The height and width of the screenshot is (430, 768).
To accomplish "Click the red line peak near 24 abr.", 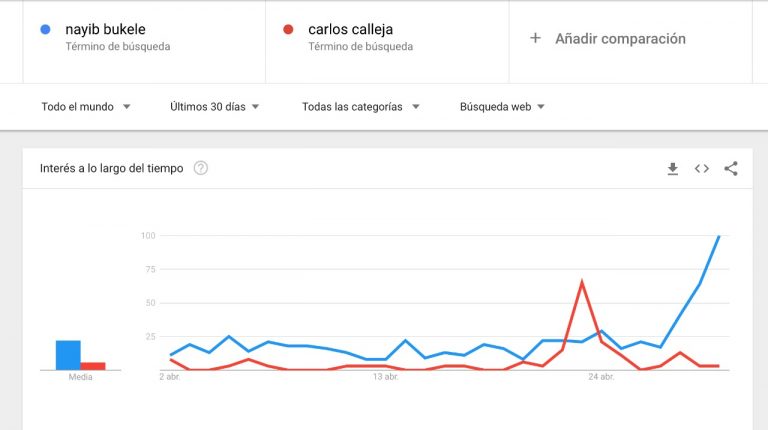I will (x=581, y=282).
